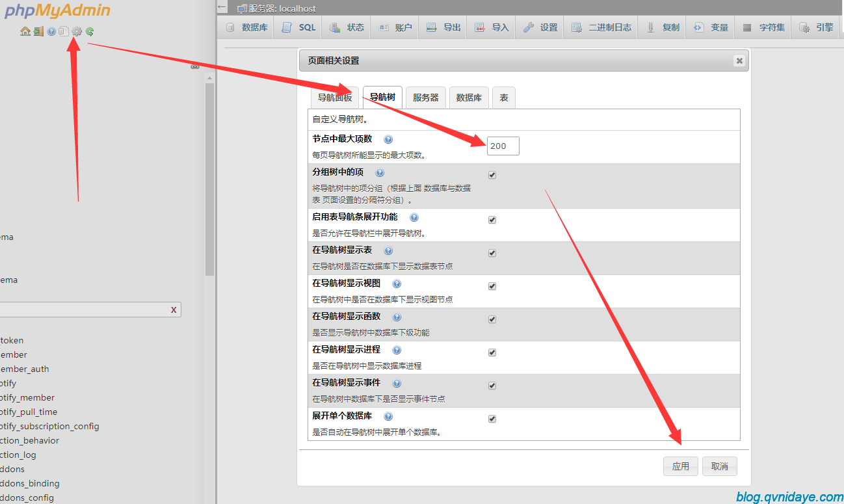
Task: Show help for 在导航树显示事件
Action: point(397,383)
